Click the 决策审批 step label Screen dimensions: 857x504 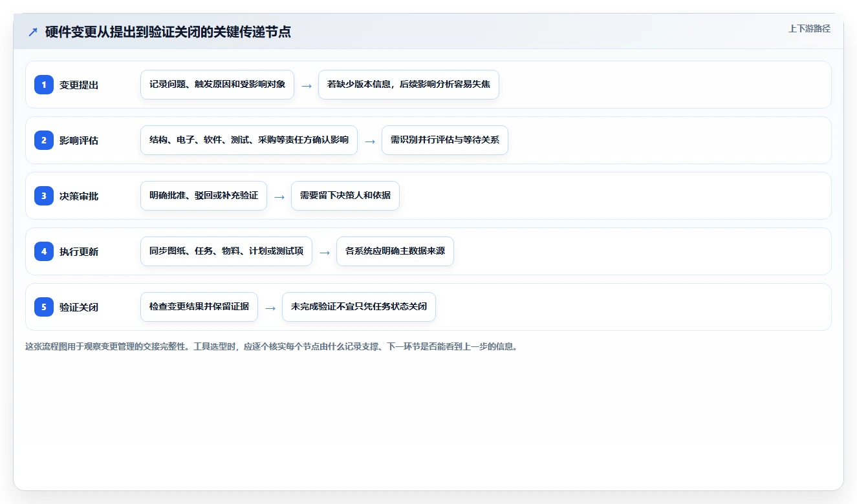(79, 196)
